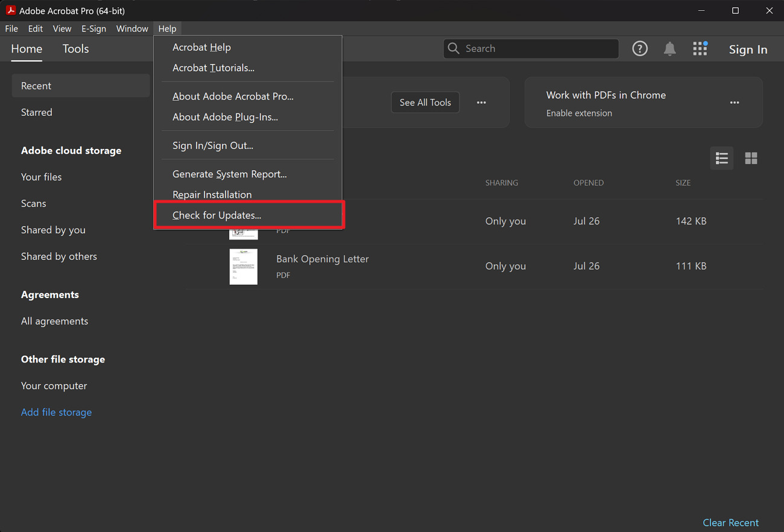Open the File menu

[11, 28]
